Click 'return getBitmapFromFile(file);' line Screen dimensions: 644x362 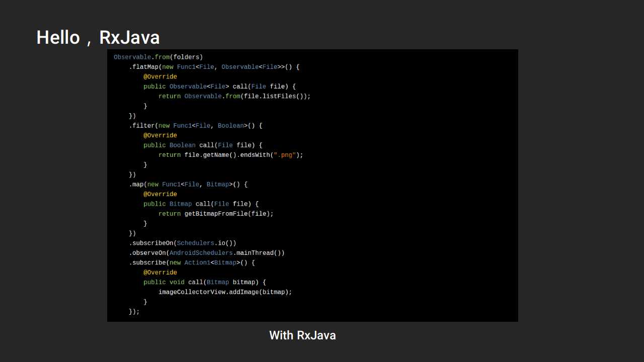click(216, 214)
